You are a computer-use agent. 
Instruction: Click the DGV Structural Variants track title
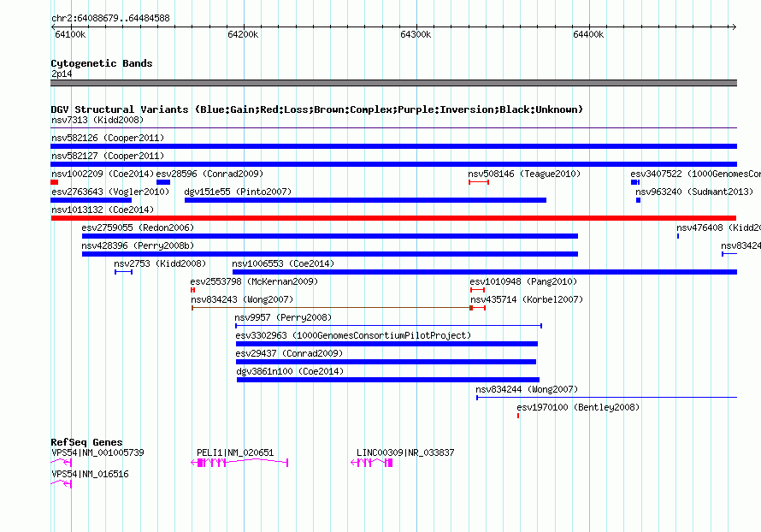317,109
